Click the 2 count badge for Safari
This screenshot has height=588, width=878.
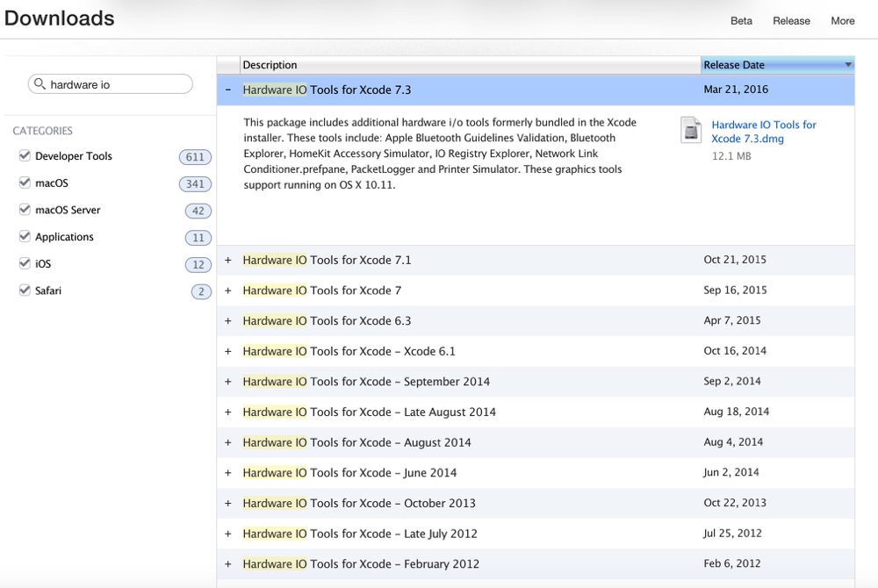tap(201, 291)
